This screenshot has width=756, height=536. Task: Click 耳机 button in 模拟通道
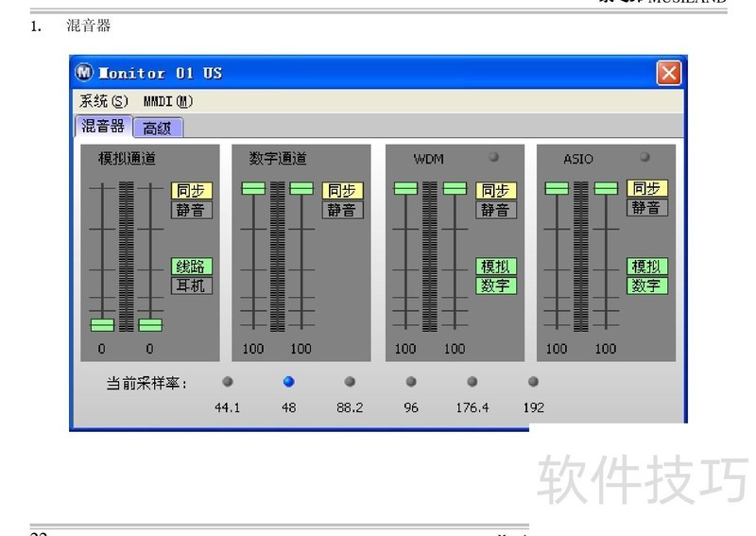coord(192,285)
